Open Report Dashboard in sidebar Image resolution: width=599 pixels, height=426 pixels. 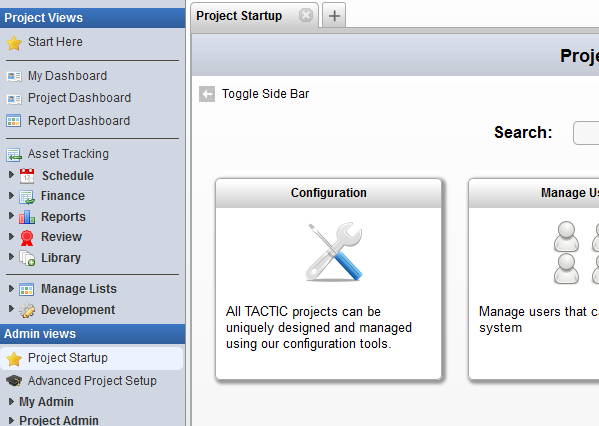(x=79, y=121)
